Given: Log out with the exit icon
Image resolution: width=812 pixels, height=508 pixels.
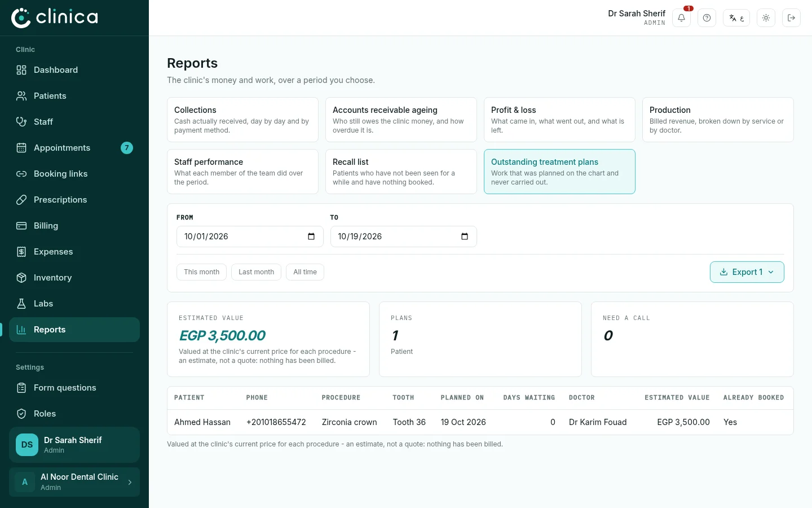Looking at the screenshot, I should click(x=791, y=18).
